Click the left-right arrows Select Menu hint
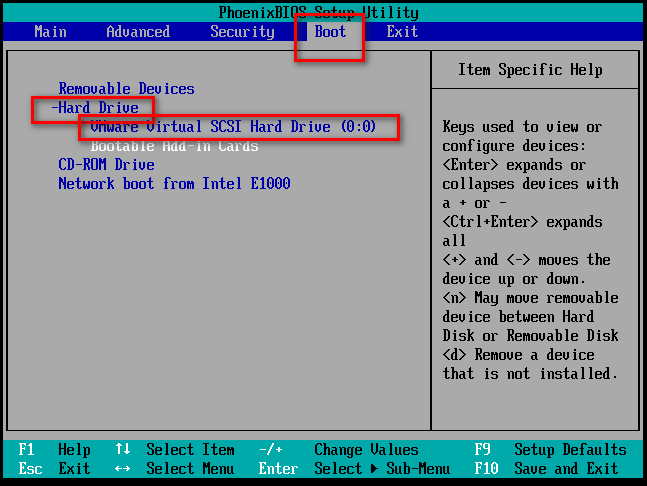 pos(175,469)
